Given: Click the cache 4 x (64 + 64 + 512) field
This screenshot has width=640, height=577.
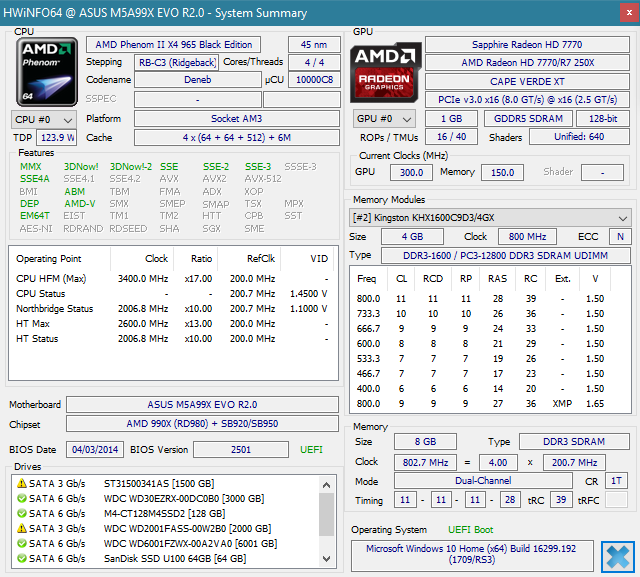Looking at the screenshot, I should (237, 138).
